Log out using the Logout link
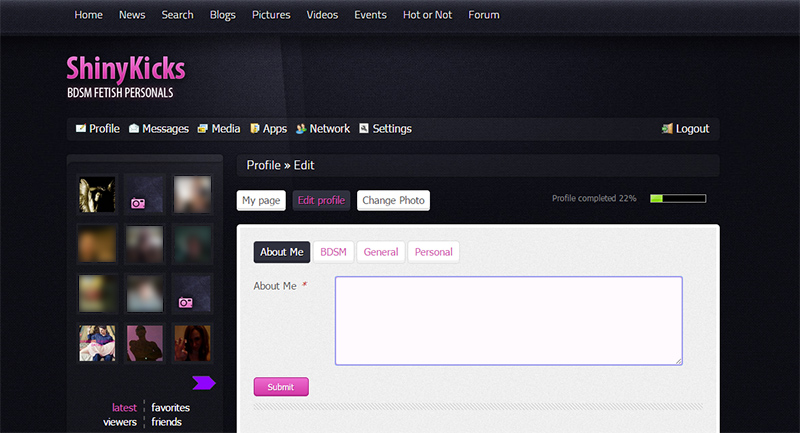Viewport: 800px width, 433px height. click(x=692, y=129)
